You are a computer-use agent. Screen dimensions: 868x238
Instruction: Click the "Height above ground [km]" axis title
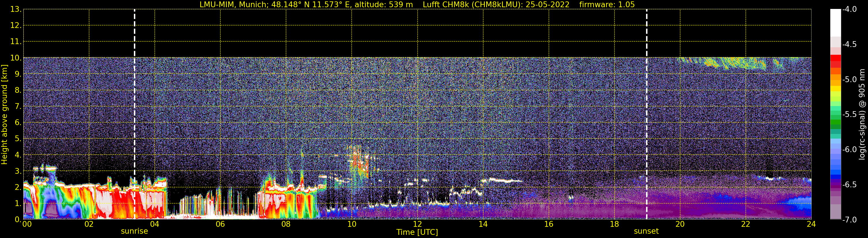(4, 114)
